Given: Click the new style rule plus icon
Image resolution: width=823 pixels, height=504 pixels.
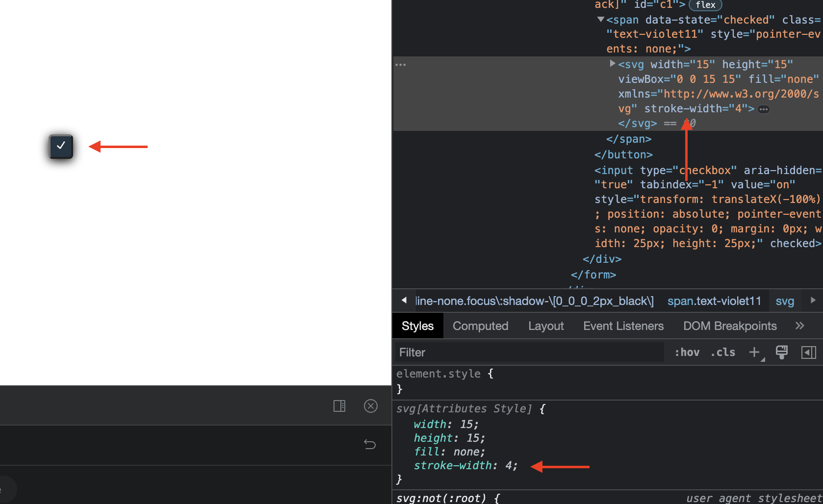Looking at the screenshot, I should click(x=754, y=352).
